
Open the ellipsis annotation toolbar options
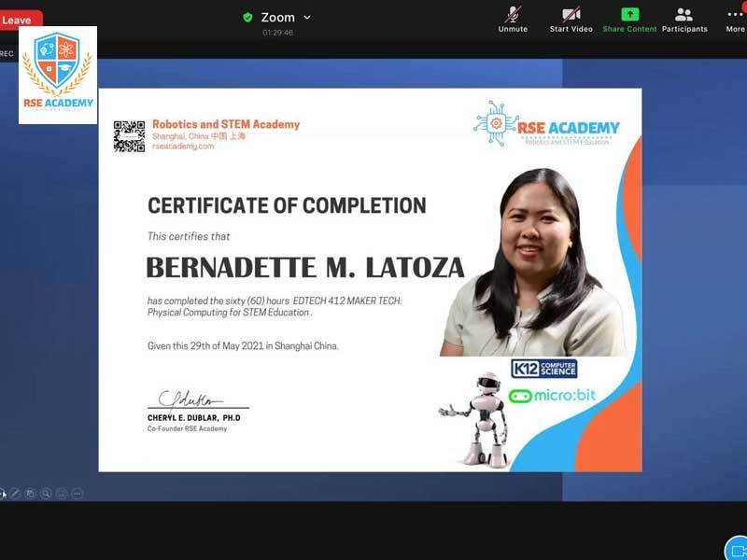point(78,493)
